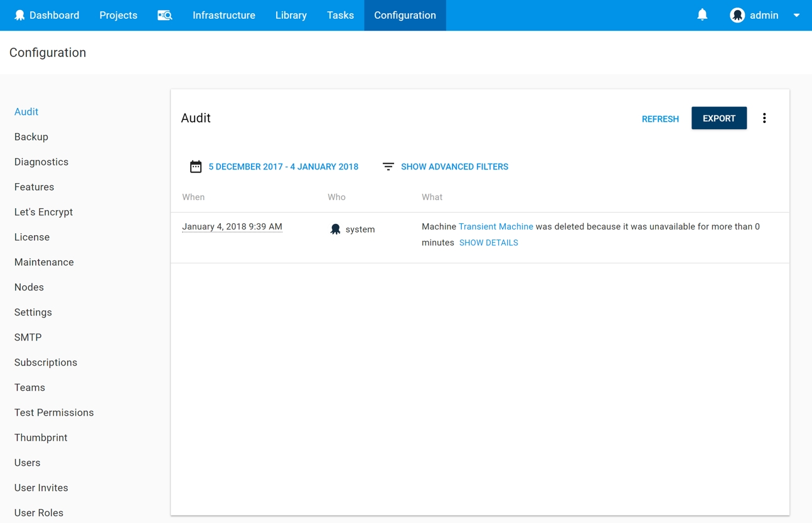Open Test Permissions in sidebar
This screenshot has height=523, width=812.
click(x=54, y=413)
